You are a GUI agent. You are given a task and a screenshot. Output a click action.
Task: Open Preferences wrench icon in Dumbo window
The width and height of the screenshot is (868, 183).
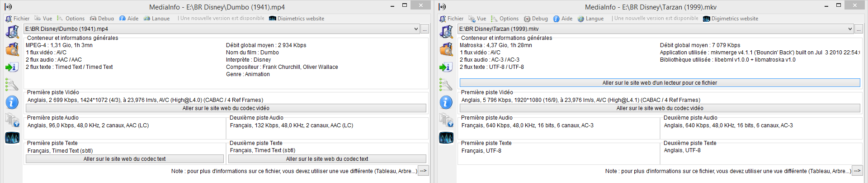(x=12, y=84)
